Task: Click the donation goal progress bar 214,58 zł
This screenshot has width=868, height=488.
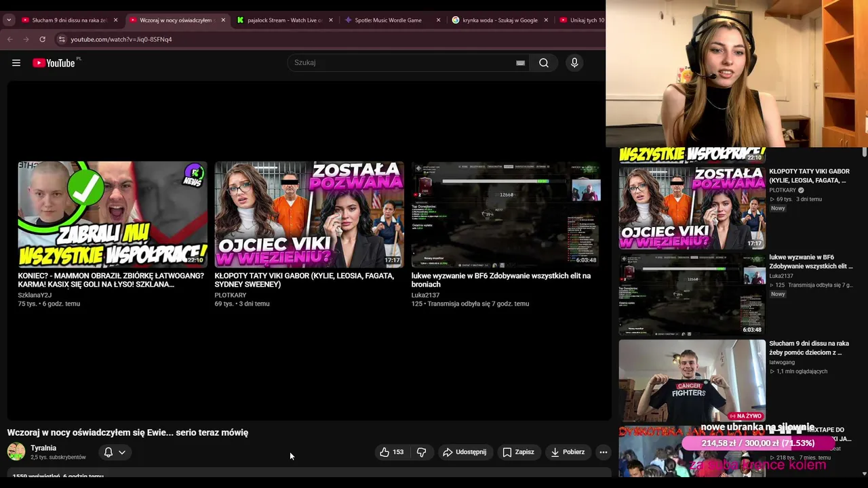Action: (x=757, y=443)
